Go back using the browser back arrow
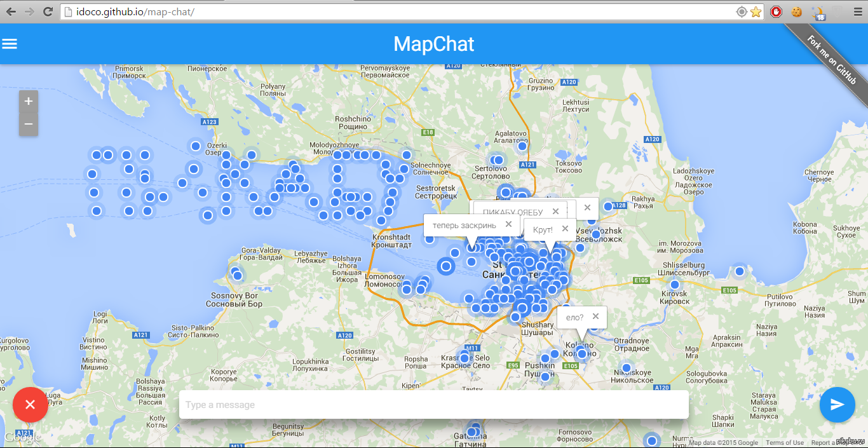This screenshot has width=868, height=448. point(11,11)
